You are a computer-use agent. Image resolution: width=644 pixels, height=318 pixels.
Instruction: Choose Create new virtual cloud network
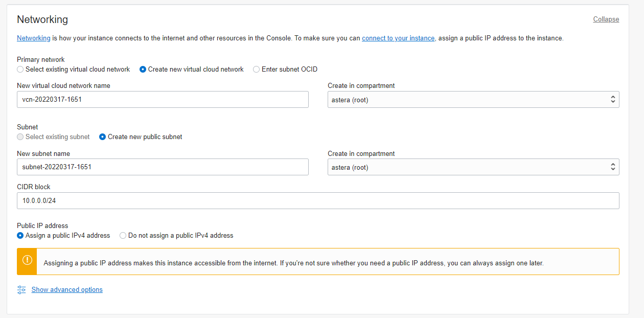point(143,69)
